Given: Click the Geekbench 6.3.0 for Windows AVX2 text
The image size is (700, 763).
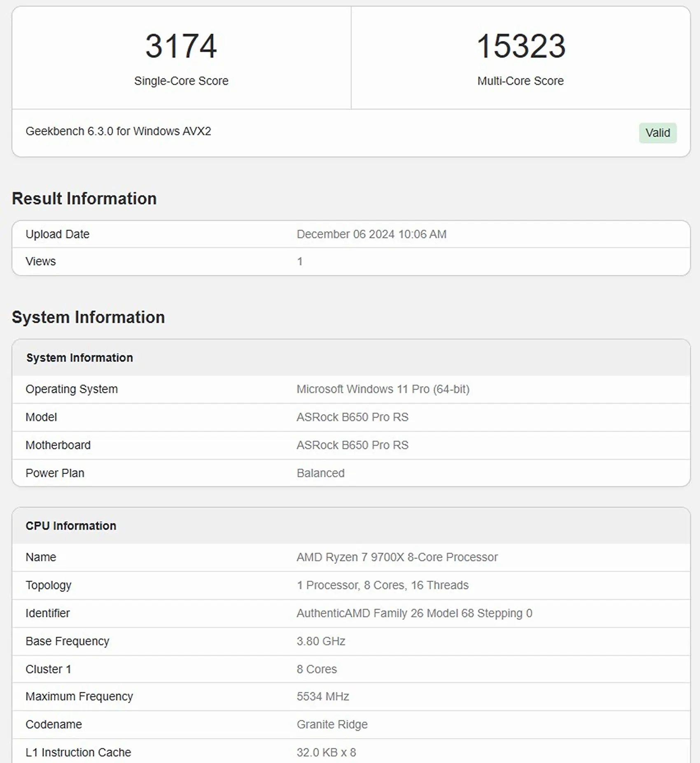Looking at the screenshot, I should (x=118, y=131).
